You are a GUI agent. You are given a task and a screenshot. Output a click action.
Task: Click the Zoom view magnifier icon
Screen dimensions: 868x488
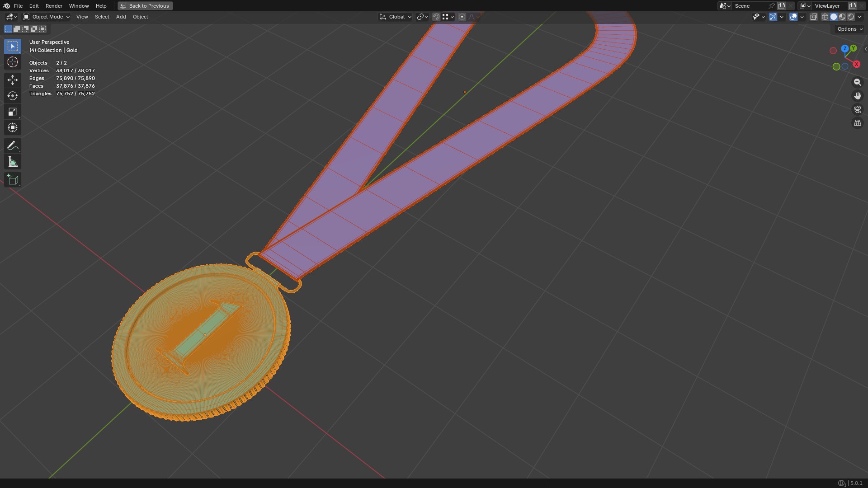857,82
